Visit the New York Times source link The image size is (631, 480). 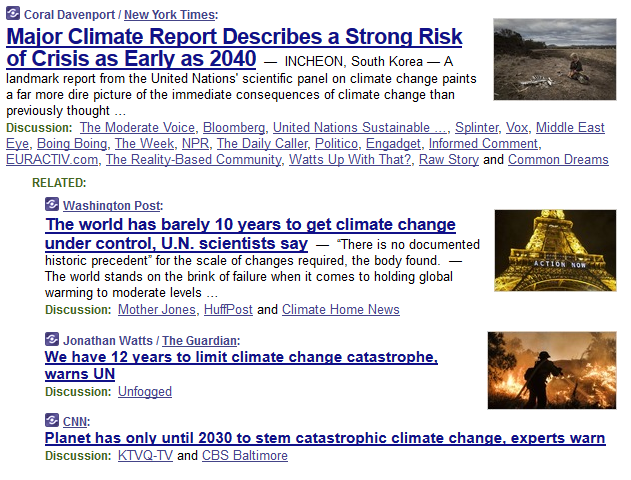(x=169, y=14)
